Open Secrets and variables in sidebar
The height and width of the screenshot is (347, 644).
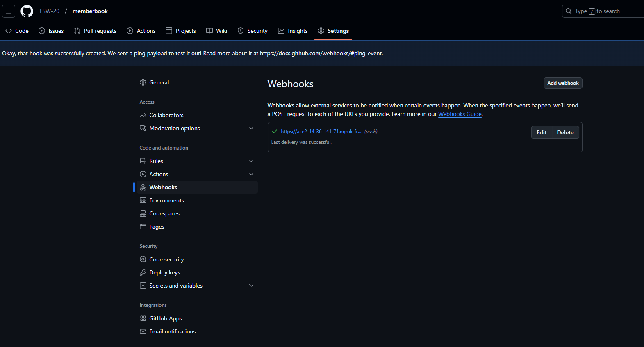coord(197,286)
